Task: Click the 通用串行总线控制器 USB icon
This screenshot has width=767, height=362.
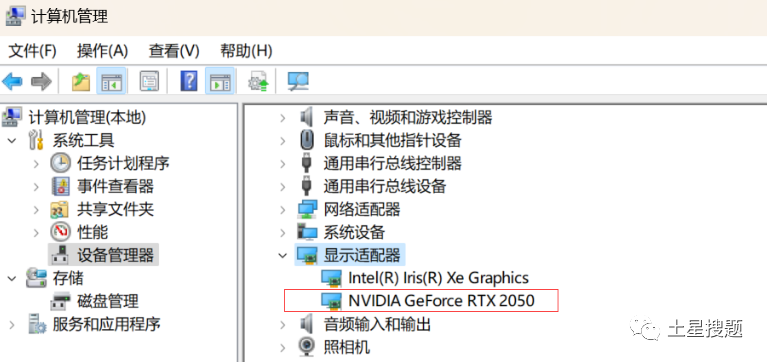Action: pos(306,163)
